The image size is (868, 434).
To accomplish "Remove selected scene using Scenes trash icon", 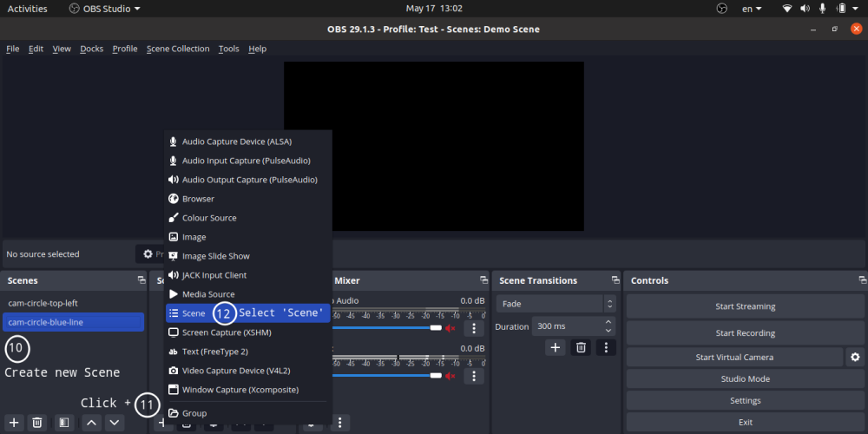I will pyautogui.click(x=36, y=423).
